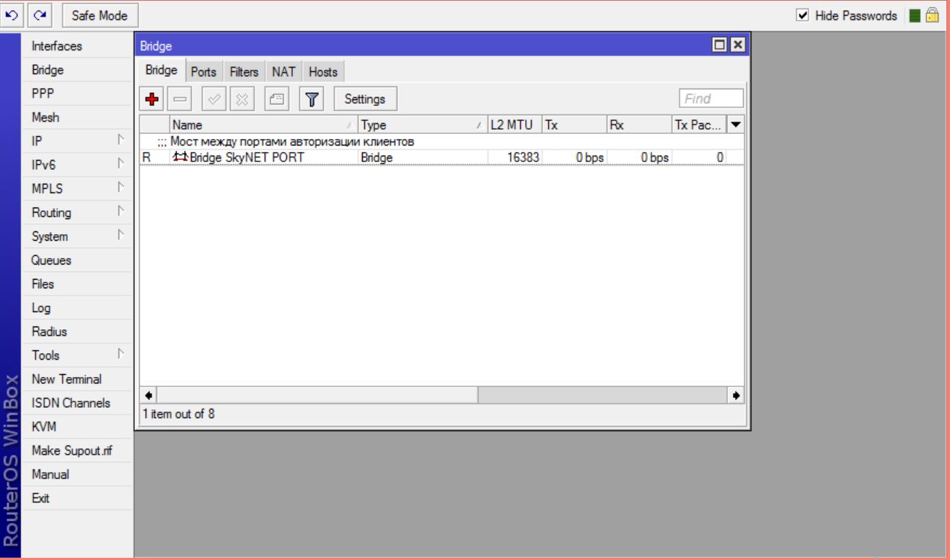This screenshot has width=950, height=560.
Task: Click the R flag in bridge row
Action: [x=146, y=158]
